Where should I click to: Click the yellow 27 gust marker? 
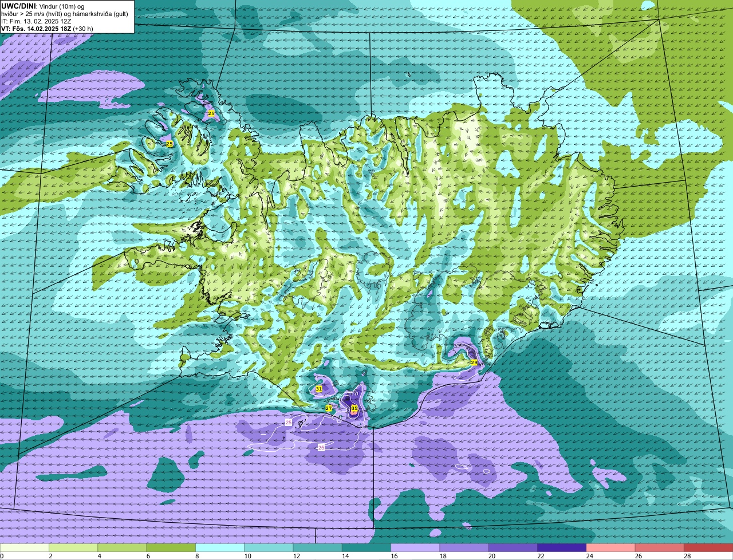coord(329,408)
